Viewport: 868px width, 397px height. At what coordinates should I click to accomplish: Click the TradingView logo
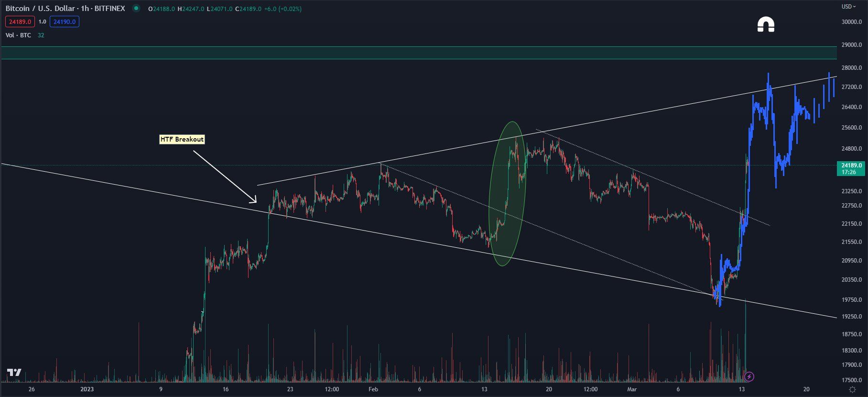click(x=14, y=373)
